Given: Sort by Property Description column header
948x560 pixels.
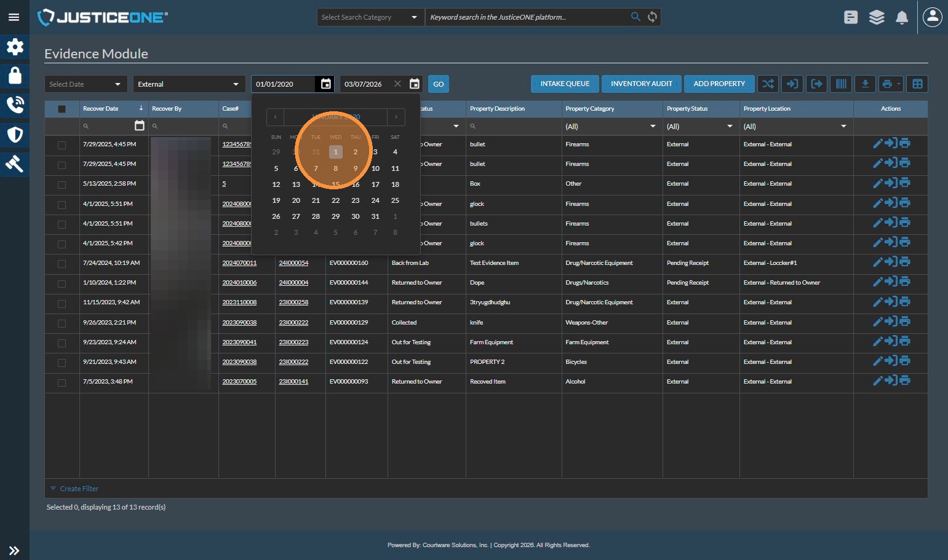Looking at the screenshot, I should [x=497, y=109].
